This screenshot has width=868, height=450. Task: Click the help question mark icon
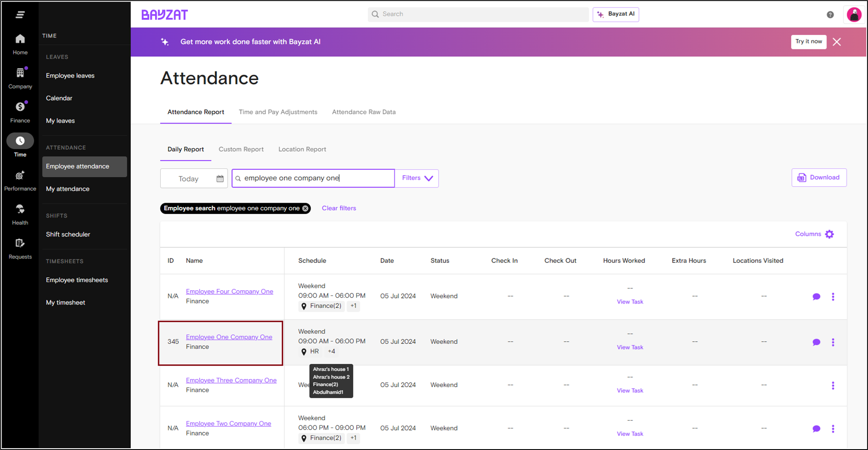tap(830, 15)
